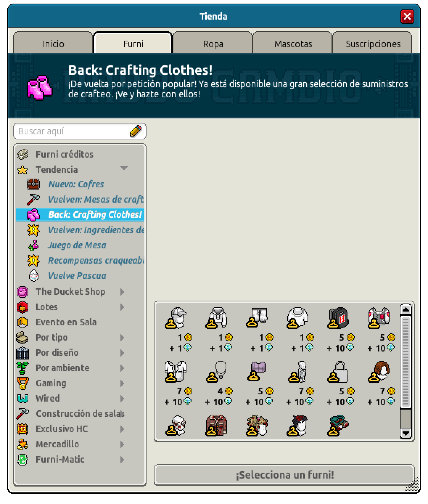The image size is (428, 504).
Task: Click the scroll down arrow in item grid
Action: coord(406,433)
